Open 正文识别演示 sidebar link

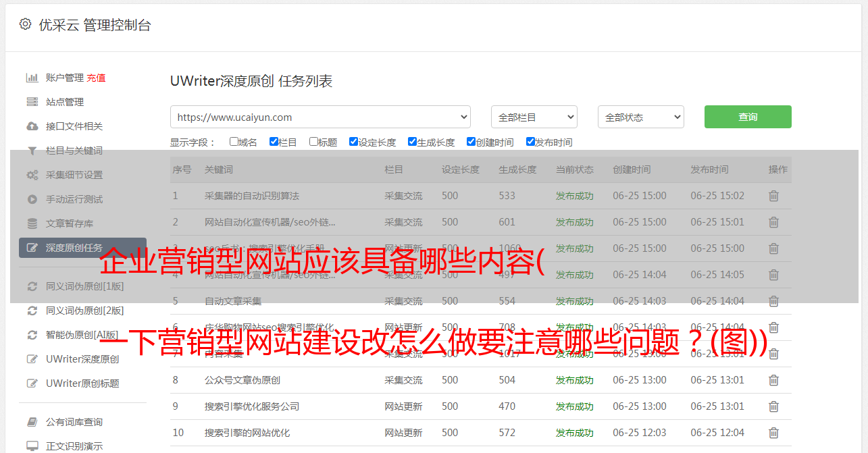click(74, 446)
